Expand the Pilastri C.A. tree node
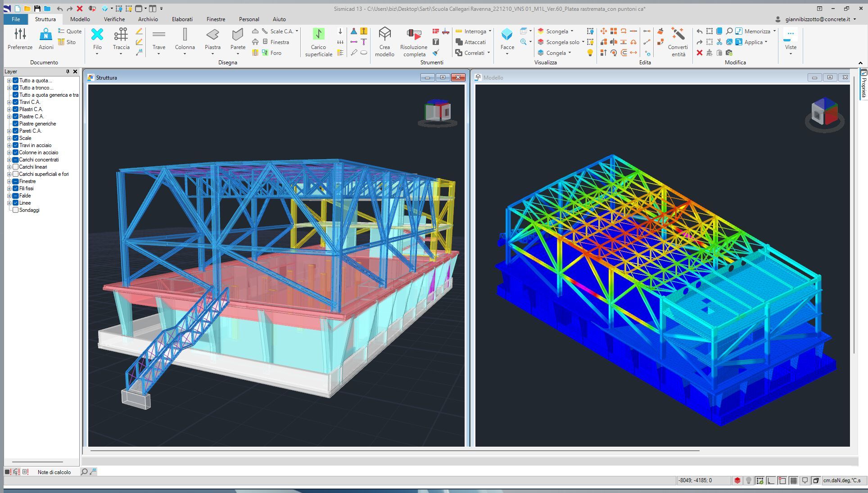This screenshot has height=493, width=868. tap(9, 109)
